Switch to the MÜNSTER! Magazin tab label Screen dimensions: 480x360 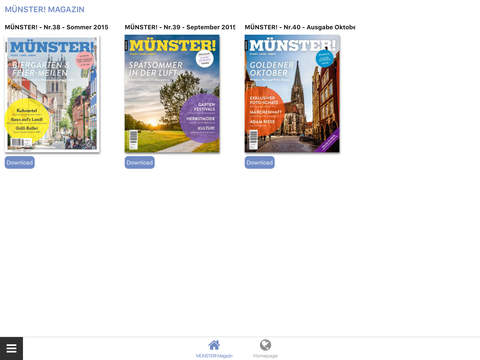click(214, 356)
